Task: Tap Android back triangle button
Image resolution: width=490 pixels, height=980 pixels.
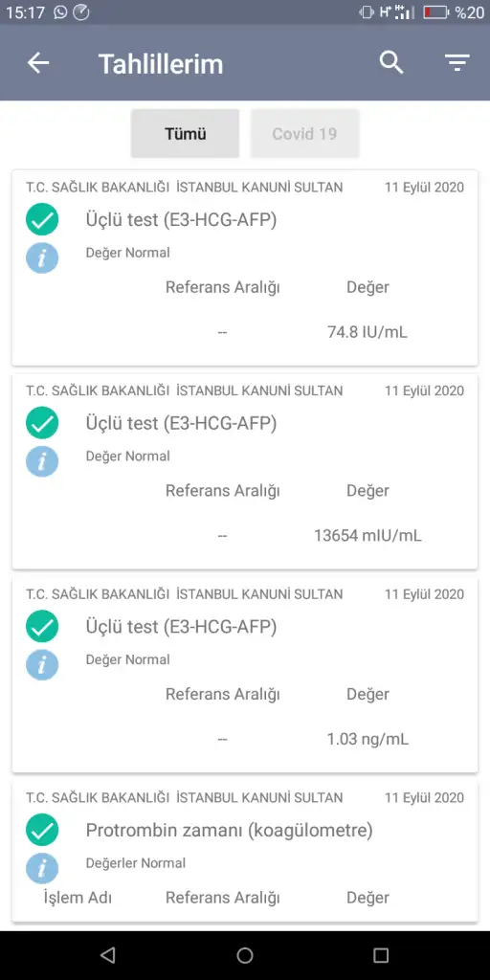Action: 108,955
